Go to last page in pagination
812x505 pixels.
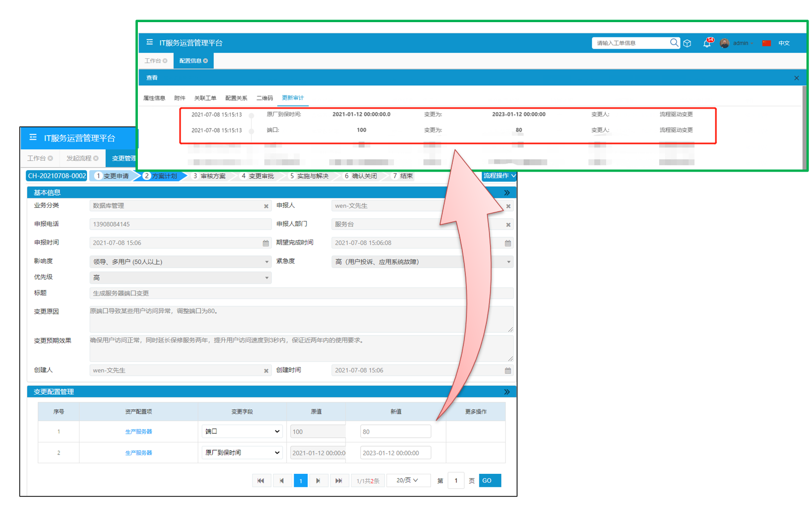point(339,481)
